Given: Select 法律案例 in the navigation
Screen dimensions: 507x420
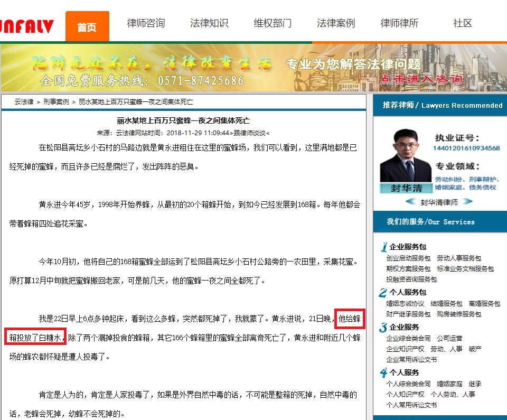Looking at the screenshot, I should point(336,23).
